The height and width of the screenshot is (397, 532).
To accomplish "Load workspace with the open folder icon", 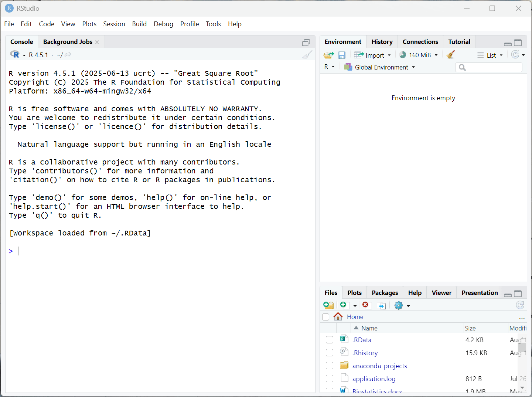I will 328,55.
